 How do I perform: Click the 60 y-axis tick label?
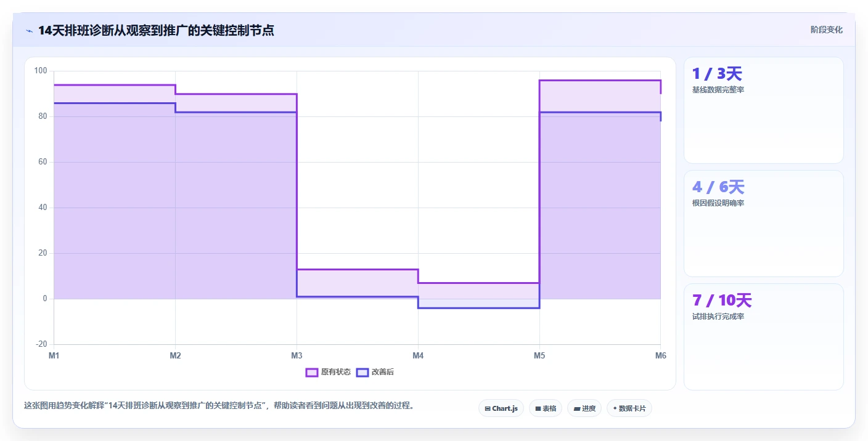[43, 162]
